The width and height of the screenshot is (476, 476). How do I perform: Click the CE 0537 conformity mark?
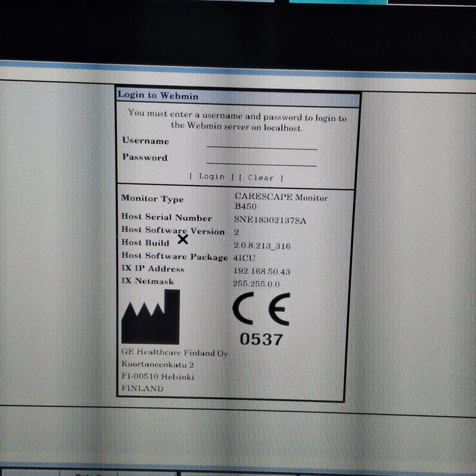[x=261, y=319]
